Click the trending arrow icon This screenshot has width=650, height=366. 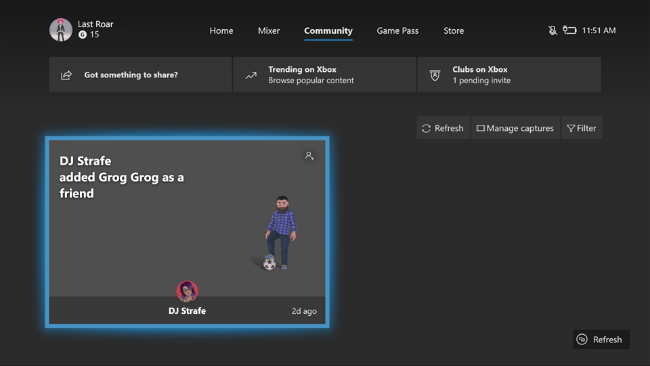click(251, 75)
